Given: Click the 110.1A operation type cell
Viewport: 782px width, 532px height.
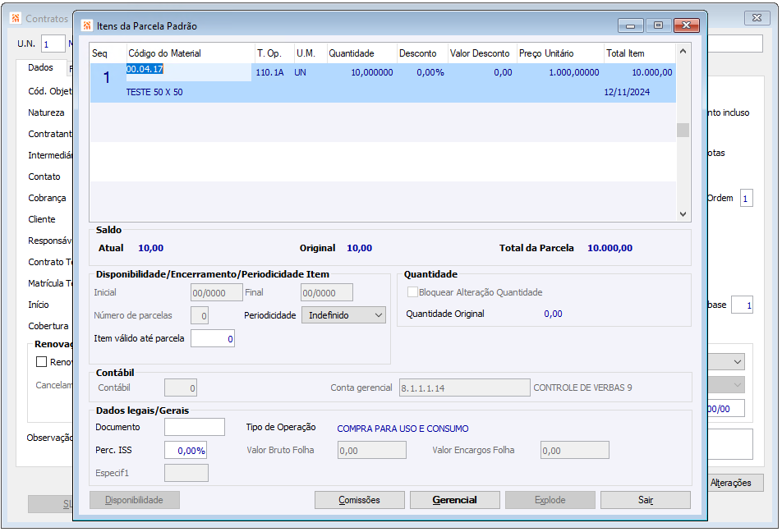Looking at the screenshot, I should (269, 73).
